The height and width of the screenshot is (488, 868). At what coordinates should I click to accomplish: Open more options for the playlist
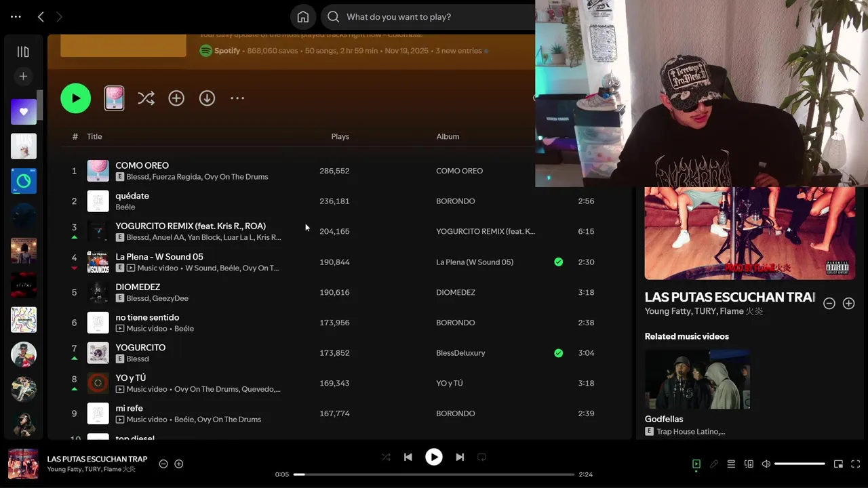[x=237, y=98]
